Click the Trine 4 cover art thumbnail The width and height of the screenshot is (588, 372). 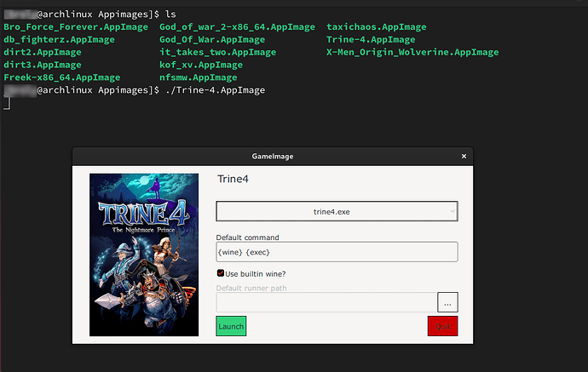point(144,255)
